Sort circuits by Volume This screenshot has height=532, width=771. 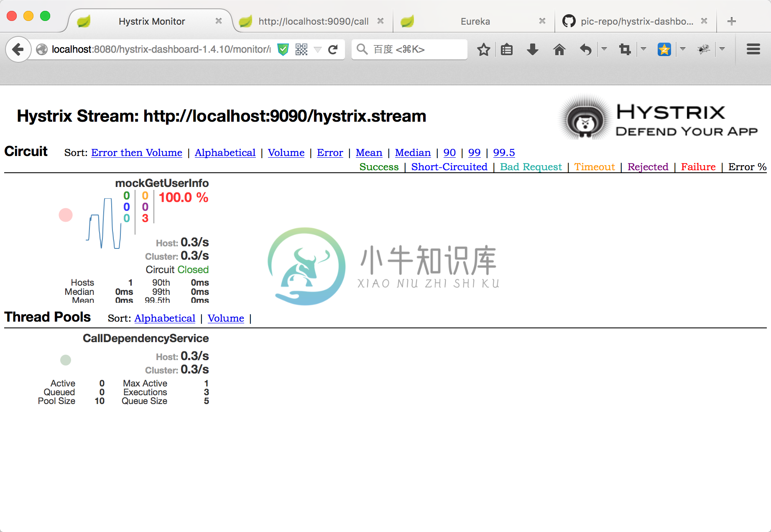[x=286, y=153]
